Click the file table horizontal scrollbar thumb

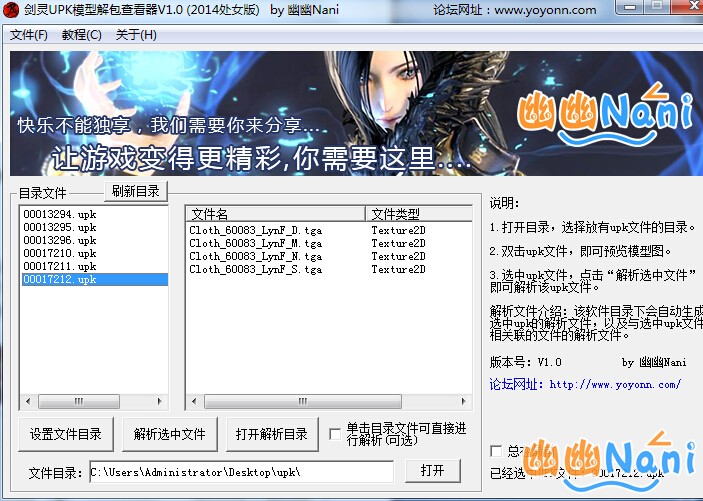pyautogui.click(x=303, y=401)
